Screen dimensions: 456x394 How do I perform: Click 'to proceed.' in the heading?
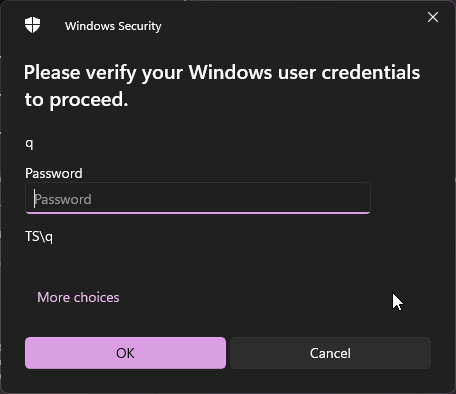76,100
